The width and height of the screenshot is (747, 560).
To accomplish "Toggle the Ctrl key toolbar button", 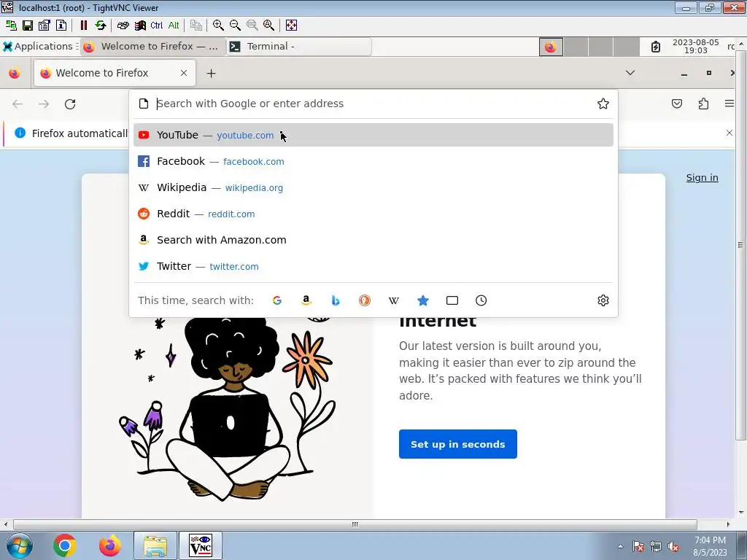I will 156,26.
